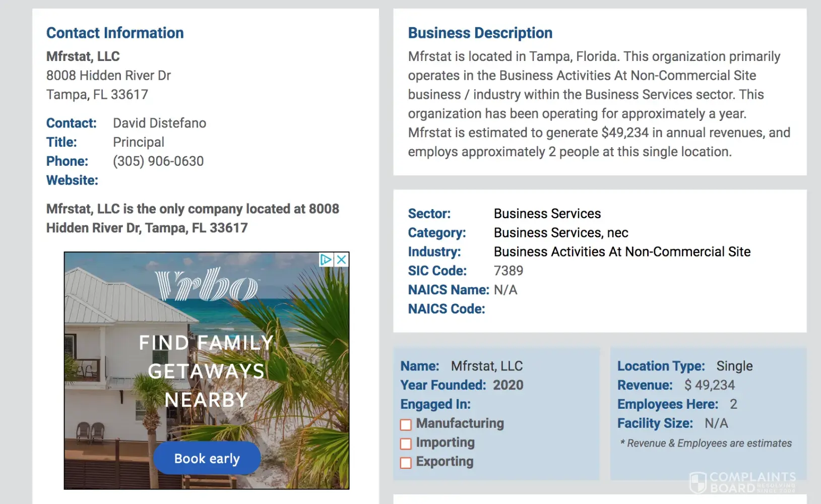This screenshot has height=504, width=821.
Task: Click the Website label
Action: click(72, 180)
